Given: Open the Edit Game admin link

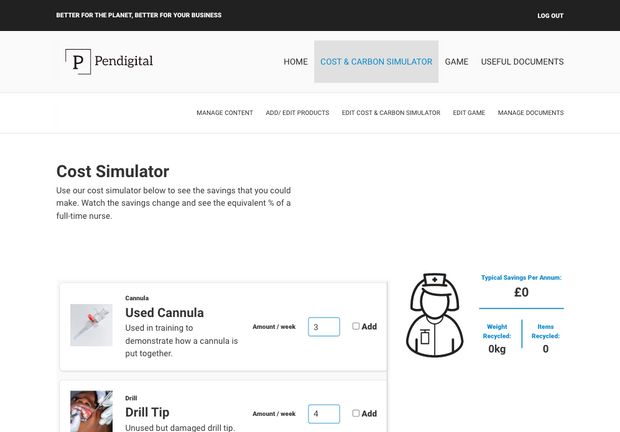Looking at the screenshot, I should [x=468, y=113].
